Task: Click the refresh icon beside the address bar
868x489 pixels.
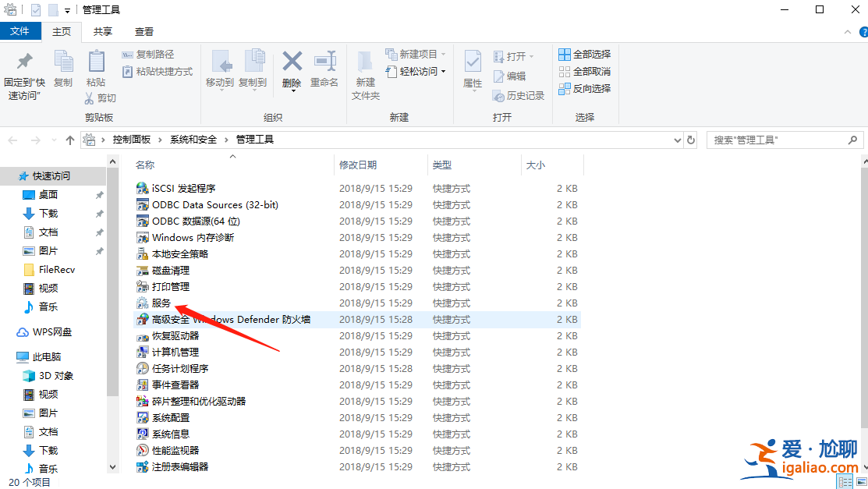Action: (x=691, y=139)
